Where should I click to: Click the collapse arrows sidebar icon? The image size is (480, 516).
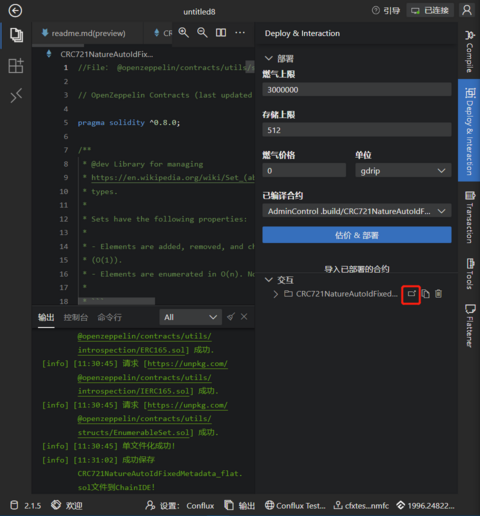click(16, 96)
